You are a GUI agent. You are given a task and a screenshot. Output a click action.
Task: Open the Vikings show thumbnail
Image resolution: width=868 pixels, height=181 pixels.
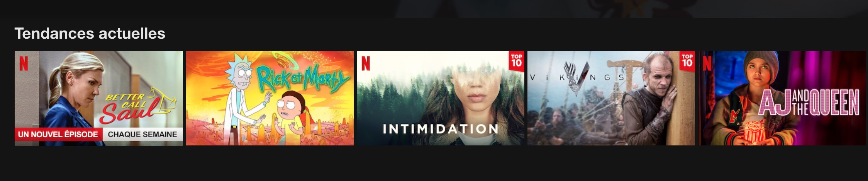pos(611,98)
